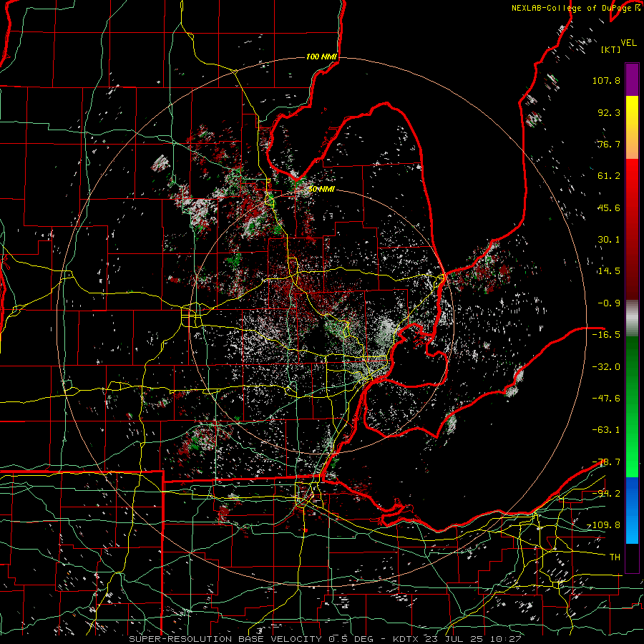Click the 61.2 scale value

[x=609, y=176]
